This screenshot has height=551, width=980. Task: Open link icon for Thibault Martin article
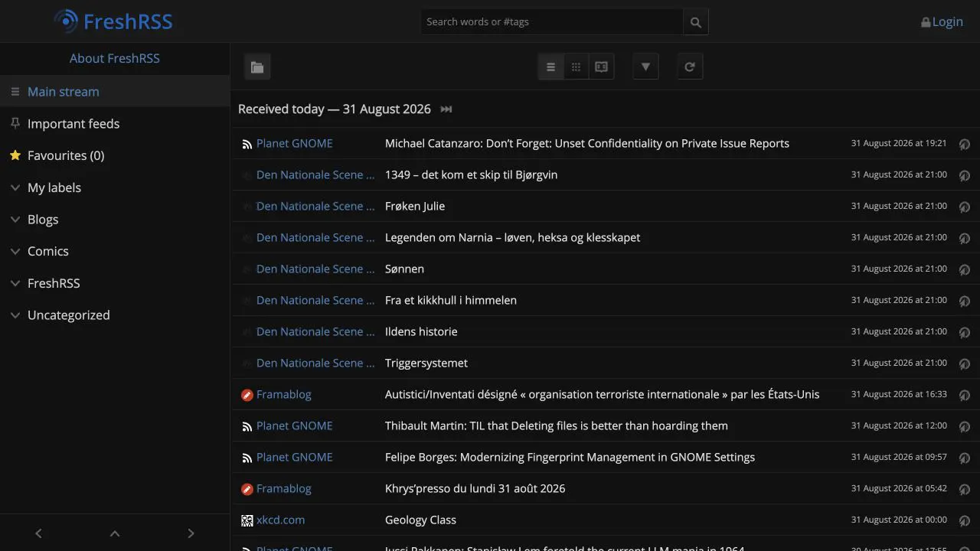[965, 426]
